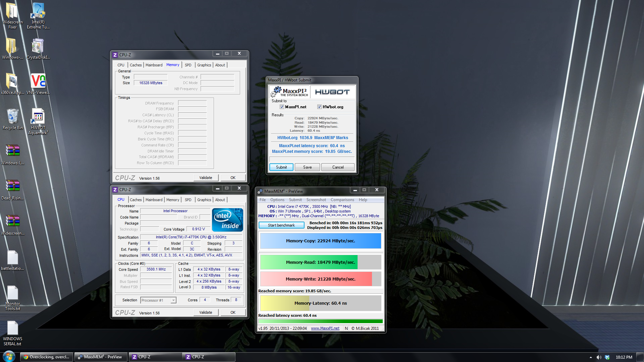Open battlestatio... text file icon
The height and width of the screenshot is (362, 644).
coord(12,260)
